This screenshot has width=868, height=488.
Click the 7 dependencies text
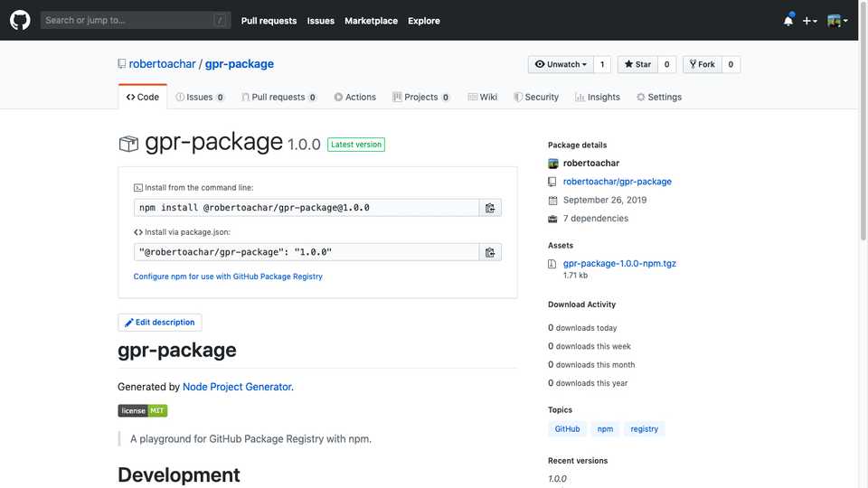point(596,219)
